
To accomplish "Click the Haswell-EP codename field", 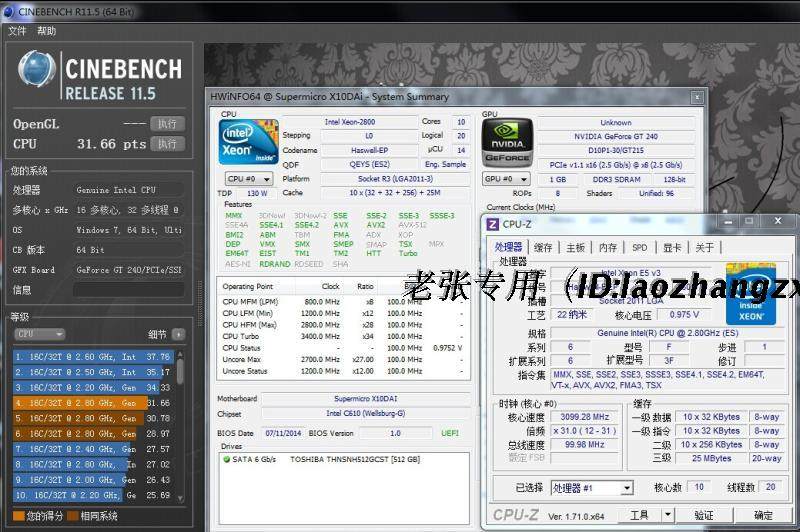I will 369,150.
